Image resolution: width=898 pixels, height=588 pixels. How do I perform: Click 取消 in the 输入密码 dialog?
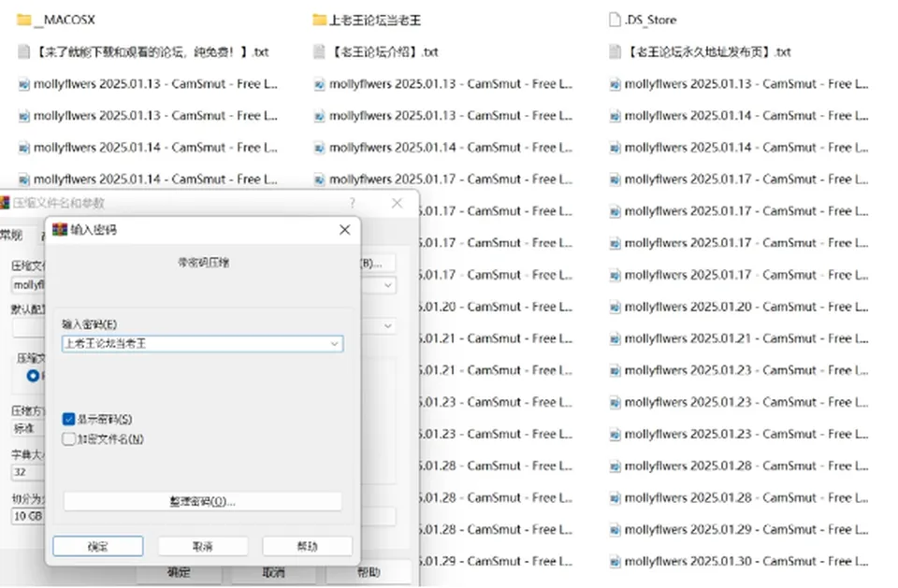(x=203, y=546)
